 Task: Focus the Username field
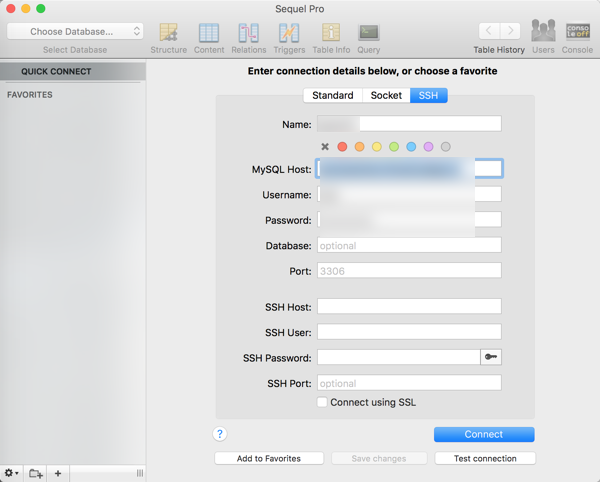point(409,194)
